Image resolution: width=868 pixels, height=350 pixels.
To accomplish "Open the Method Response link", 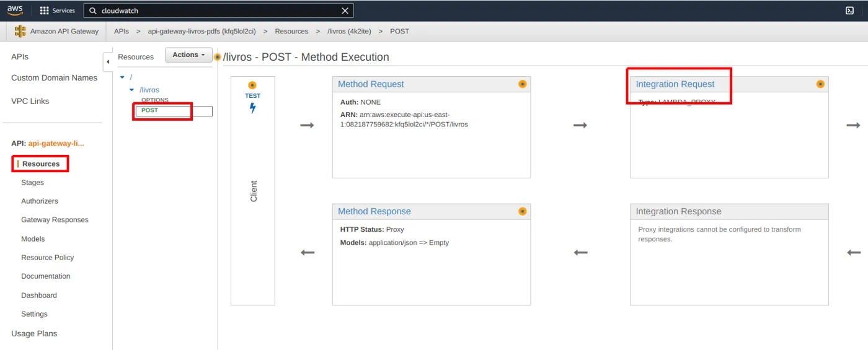I will click(x=374, y=211).
